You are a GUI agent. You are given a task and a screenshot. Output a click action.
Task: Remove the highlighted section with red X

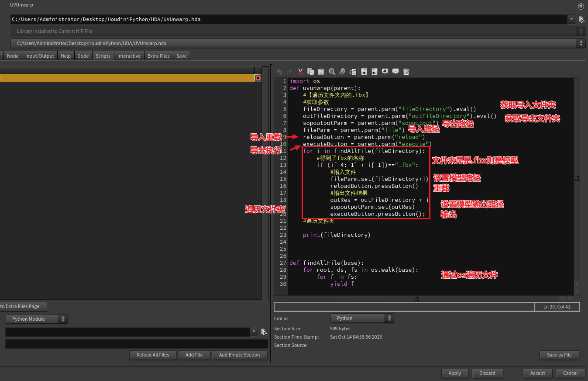[258, 78]
